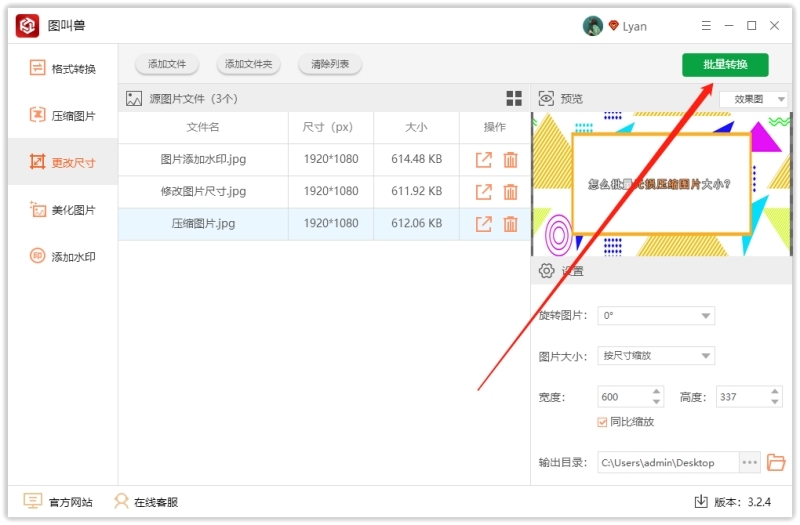Delete 修改图片尺寸.jpg using trash icon
This screenshot has height=525, width=800.
coord(510,192)
